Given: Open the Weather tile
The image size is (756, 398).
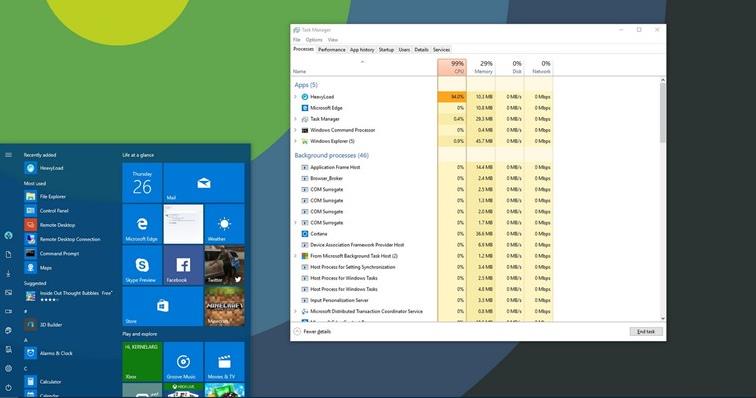Looking at the screenshot, I should pos(225,224).
